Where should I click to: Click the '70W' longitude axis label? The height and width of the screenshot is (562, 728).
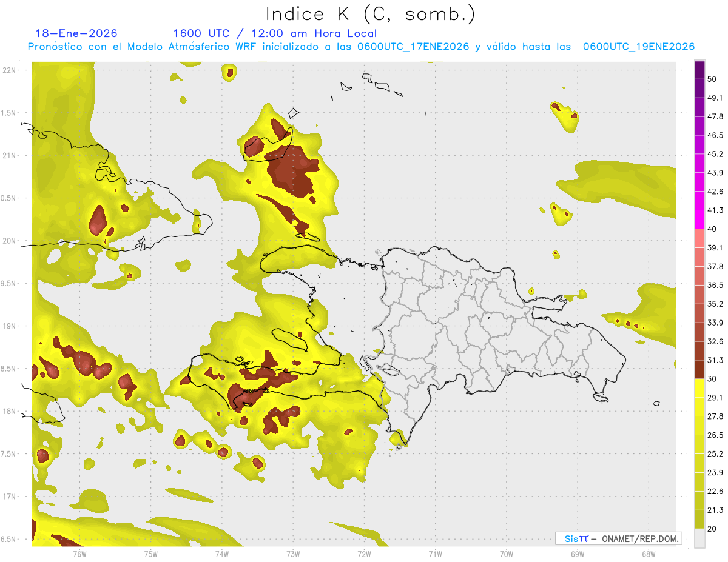point(506,554)
